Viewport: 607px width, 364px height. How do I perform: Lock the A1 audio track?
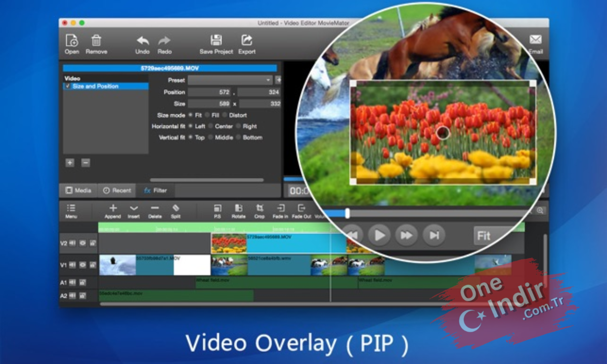click(x=82, y=283)
